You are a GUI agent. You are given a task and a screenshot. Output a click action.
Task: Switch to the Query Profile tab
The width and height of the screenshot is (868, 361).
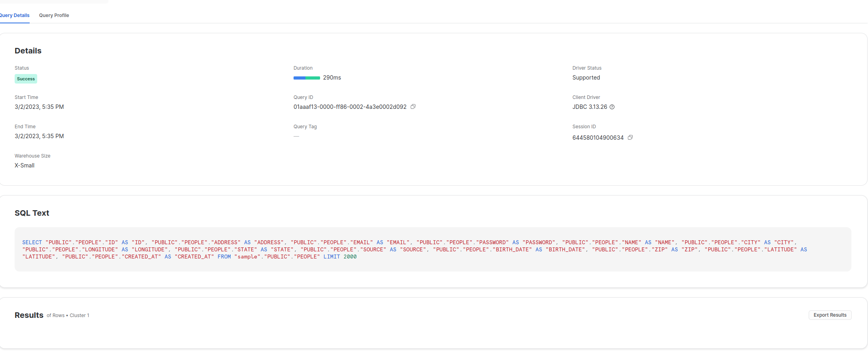pyautogui.click(x=54, y=15)
